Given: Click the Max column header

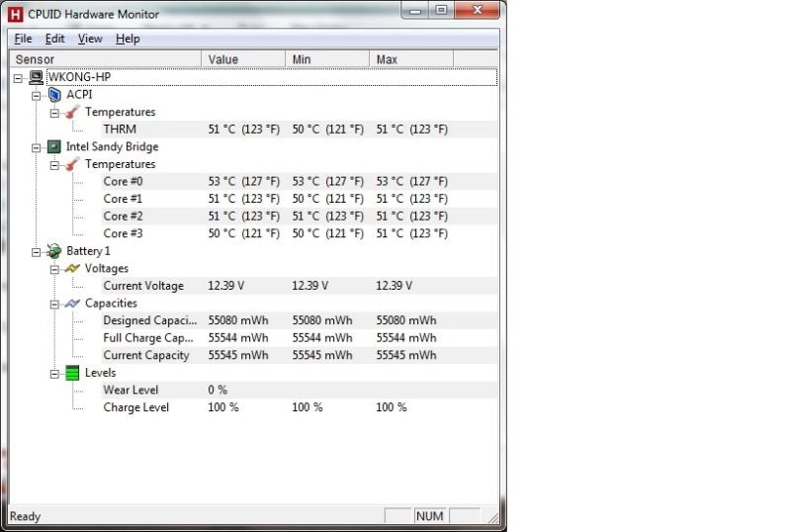Looking at the screenshot, I should click(x=410, y=59).
